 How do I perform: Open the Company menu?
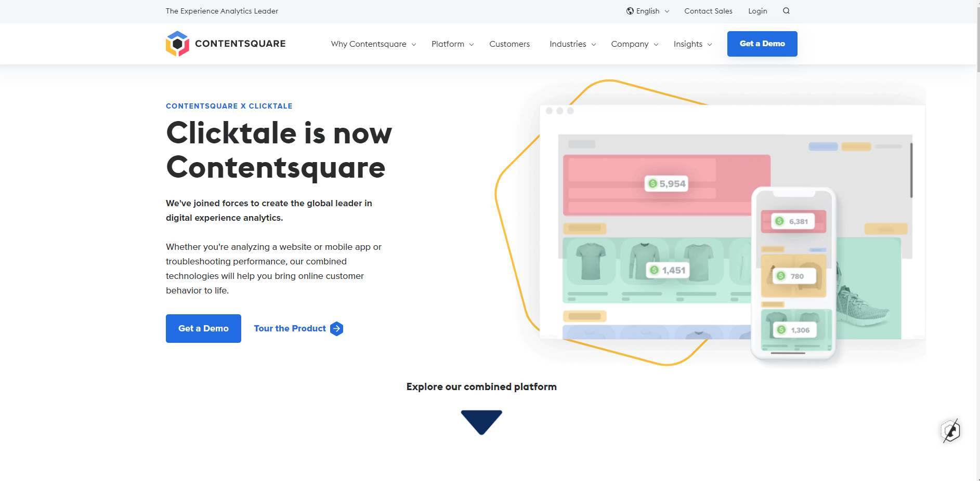pos(630,44)
